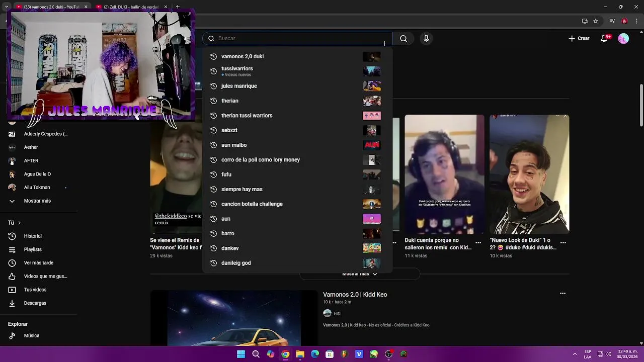Open Ailu Tokman channel
The height and width of the screenshot is (362, 644).
click(39, 188)
